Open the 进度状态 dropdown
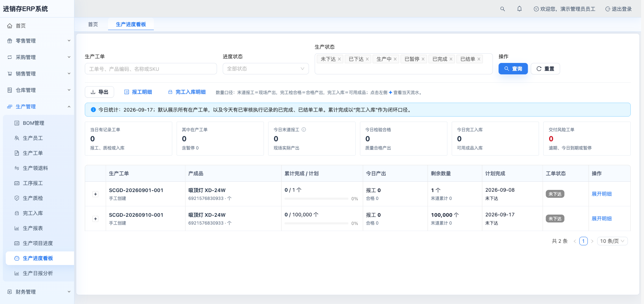644x304 pixels. tap(266, 69)
